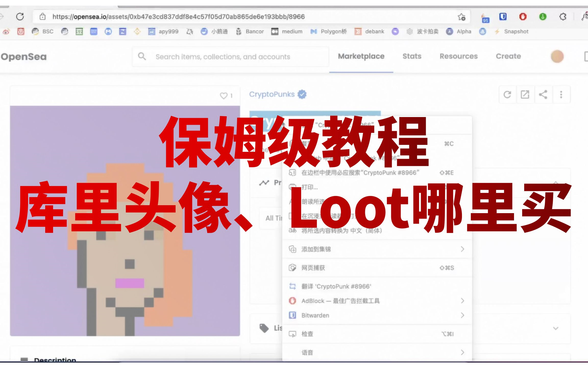
Task: Open the Resources menu
Action: 459,56
